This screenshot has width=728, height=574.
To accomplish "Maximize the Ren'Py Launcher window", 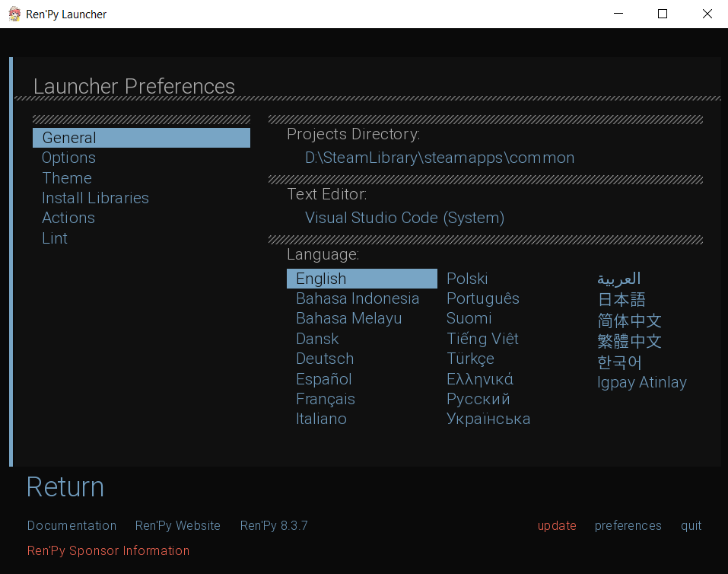I will point(663,14).
